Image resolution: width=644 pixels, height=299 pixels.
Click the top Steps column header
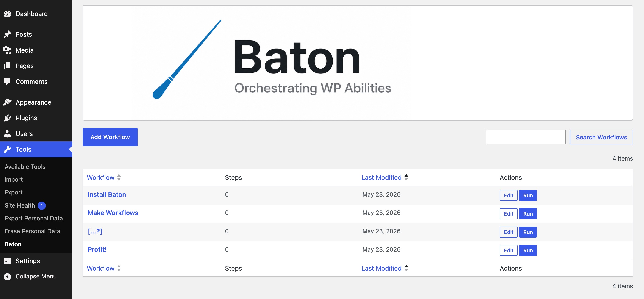coord(233,177)
